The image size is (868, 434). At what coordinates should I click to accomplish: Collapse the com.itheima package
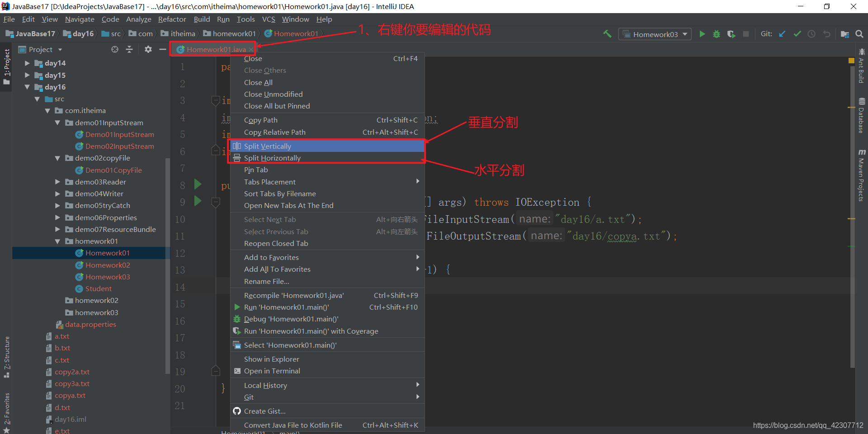coord(47,111)
